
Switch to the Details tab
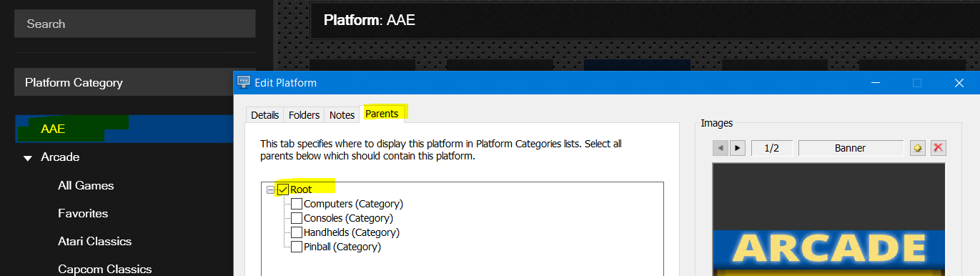[x=264, y=115]
